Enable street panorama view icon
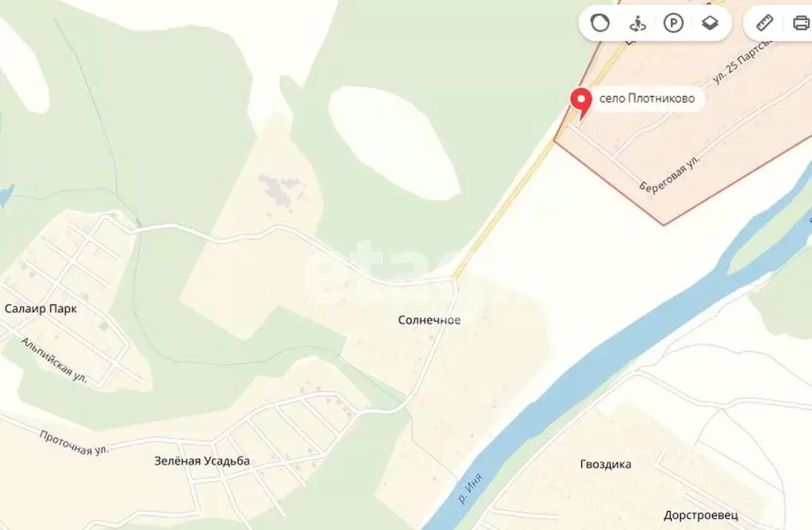This screenshot has height=530, width=812. 637,23
